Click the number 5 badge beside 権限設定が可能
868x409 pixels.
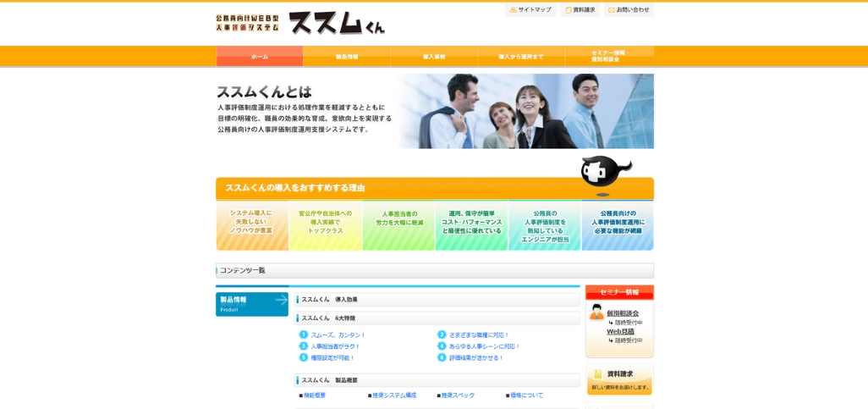(x=304, y=358)
